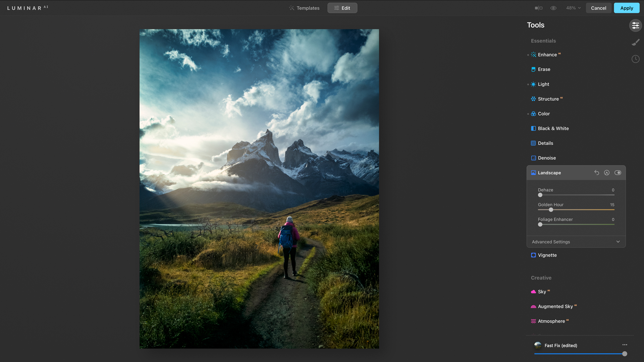
Task: Expand the Fast Fix edited panel
Action: [x=624, y=346]
